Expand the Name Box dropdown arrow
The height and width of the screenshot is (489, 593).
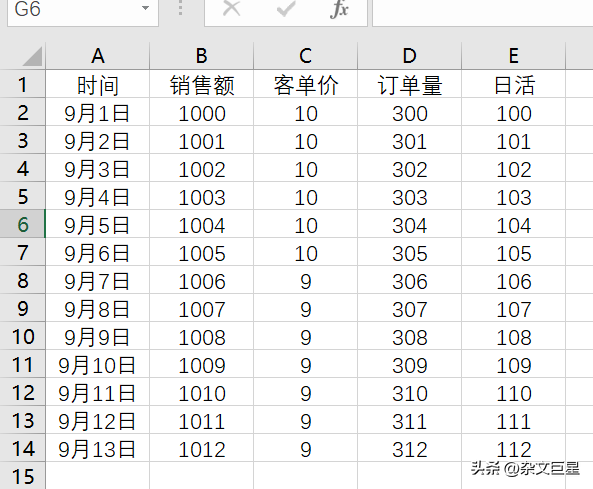[145, 8]
